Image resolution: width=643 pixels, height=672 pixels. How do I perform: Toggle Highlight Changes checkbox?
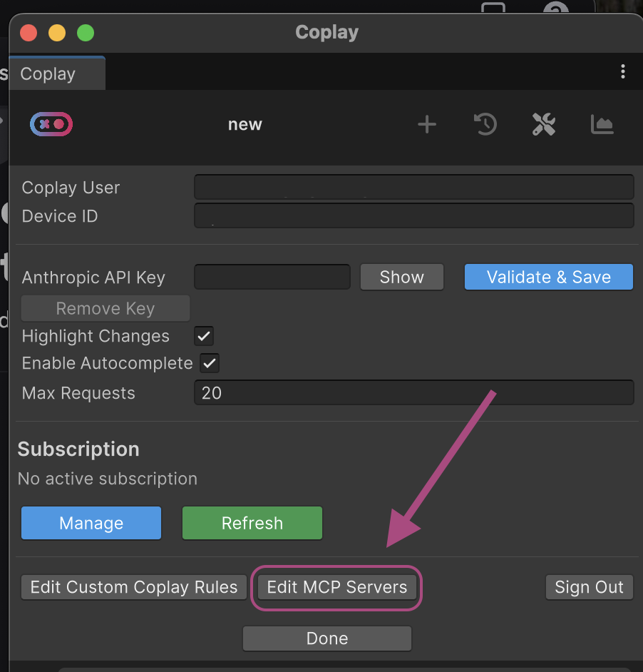(204, 336)
